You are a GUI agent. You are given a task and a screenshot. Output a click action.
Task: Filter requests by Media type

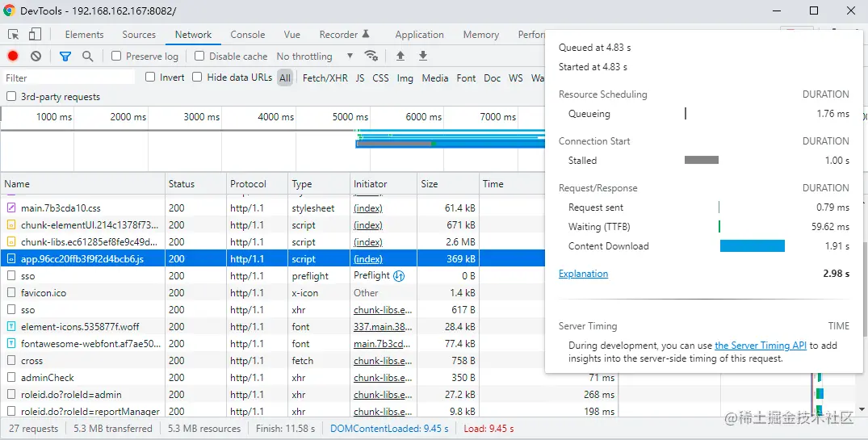click(x=435, y=78)
